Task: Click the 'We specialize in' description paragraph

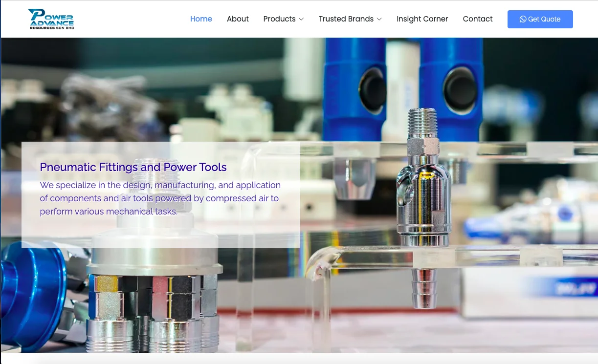Action: 160,198
